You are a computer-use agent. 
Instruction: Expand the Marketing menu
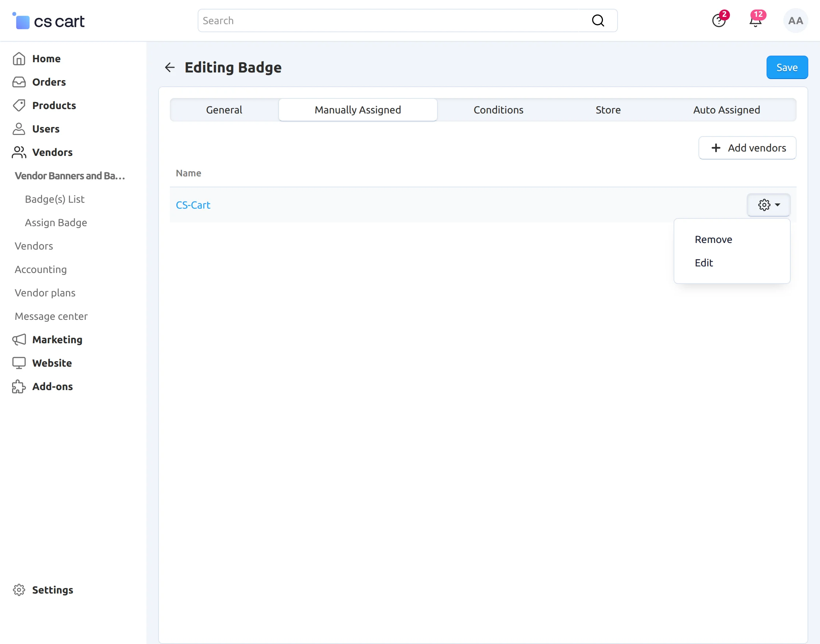pyautogui.click(x=57, y=340)
